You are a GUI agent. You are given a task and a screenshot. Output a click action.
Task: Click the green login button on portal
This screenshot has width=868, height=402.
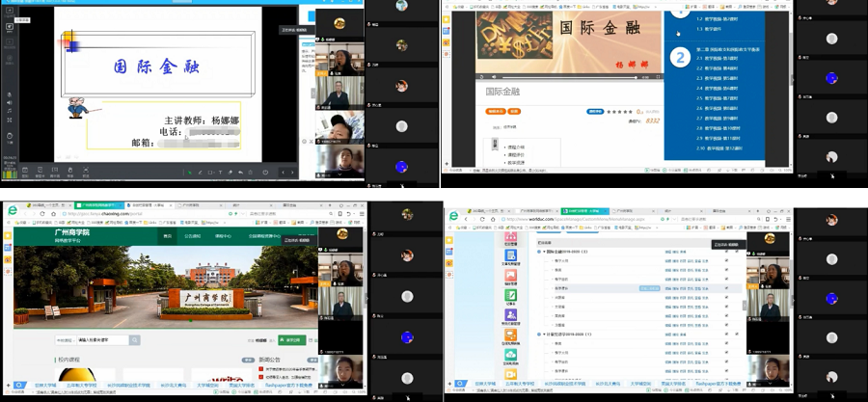[290, 340]
